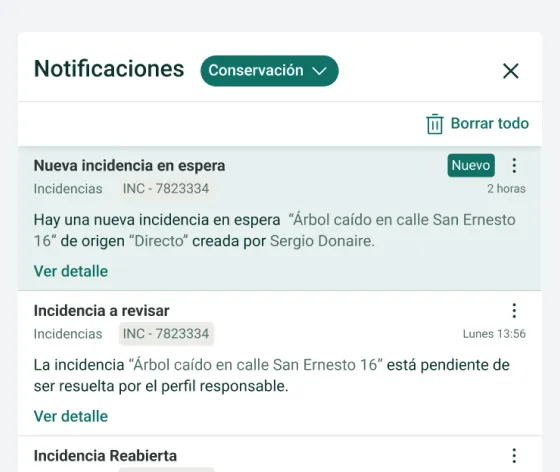Viewport: 560px width, 472px height.
Task: Select the Incidencia a revisar title
Action: [101, 311]
